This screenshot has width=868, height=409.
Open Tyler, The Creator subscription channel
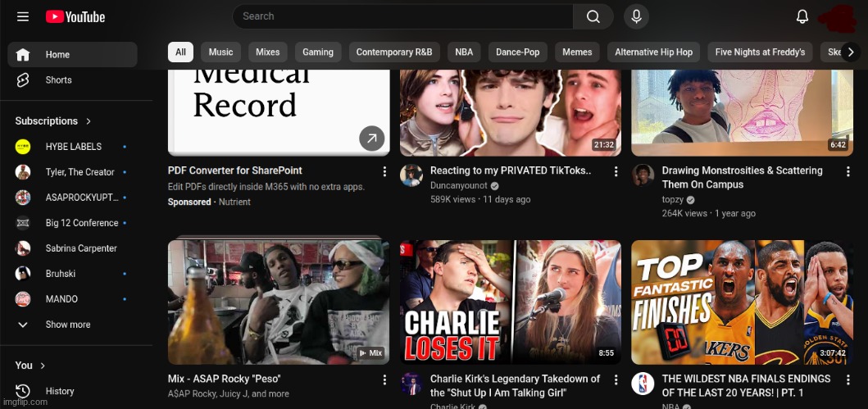point(80,172)
